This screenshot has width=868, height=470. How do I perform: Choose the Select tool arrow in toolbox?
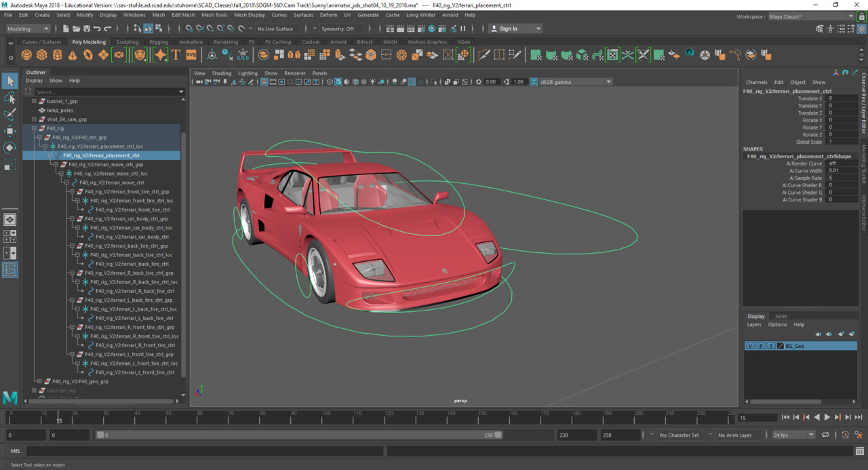tap(9, 81)
